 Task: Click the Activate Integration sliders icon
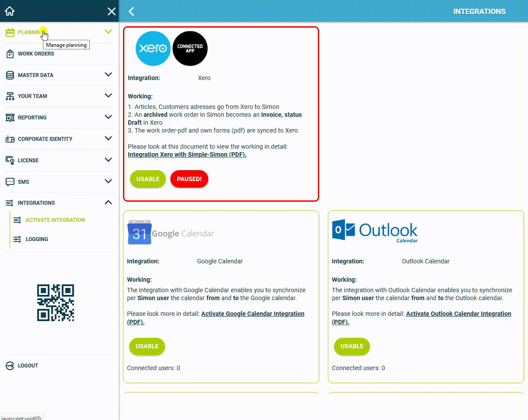[x=17, y=220]
